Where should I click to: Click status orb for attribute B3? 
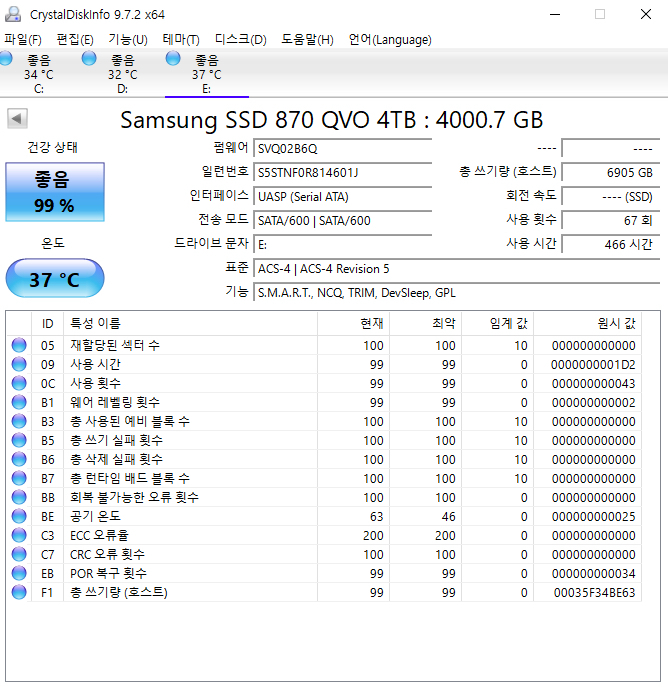(19, 421)
